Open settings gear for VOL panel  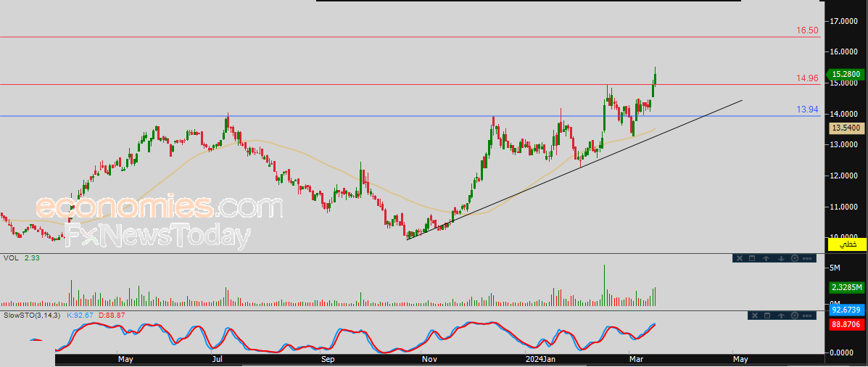(795, 258)
